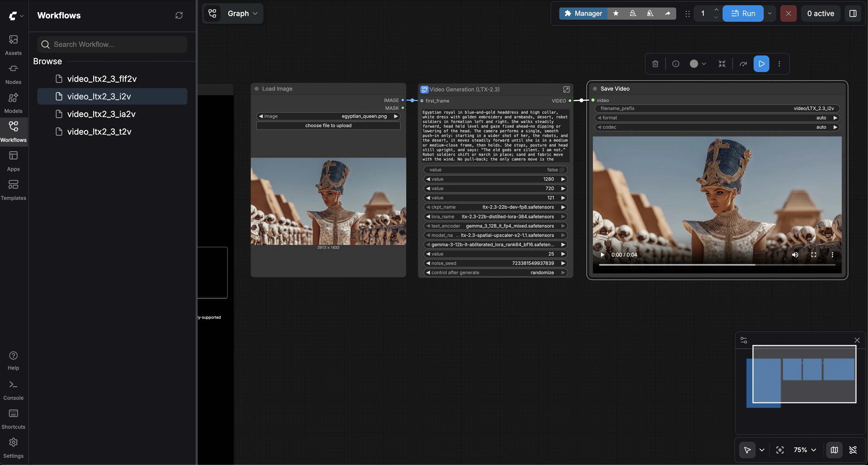Toggle the minimap off in bottom bar

[834, 450]
